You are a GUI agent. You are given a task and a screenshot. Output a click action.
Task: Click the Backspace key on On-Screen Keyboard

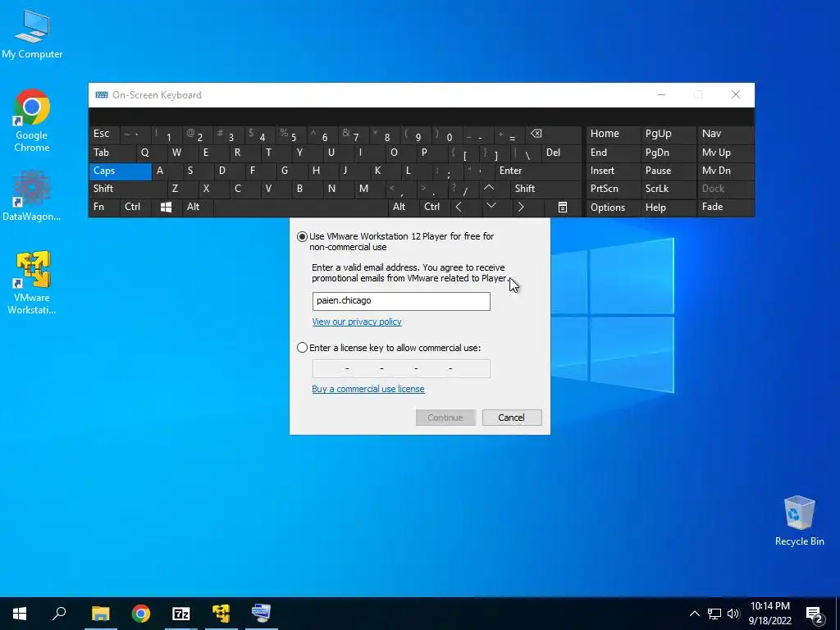point(554,134)
